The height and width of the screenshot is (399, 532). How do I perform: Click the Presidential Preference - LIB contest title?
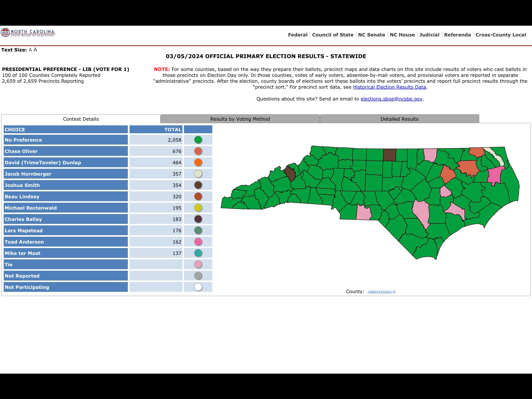(x=66, y=69)
